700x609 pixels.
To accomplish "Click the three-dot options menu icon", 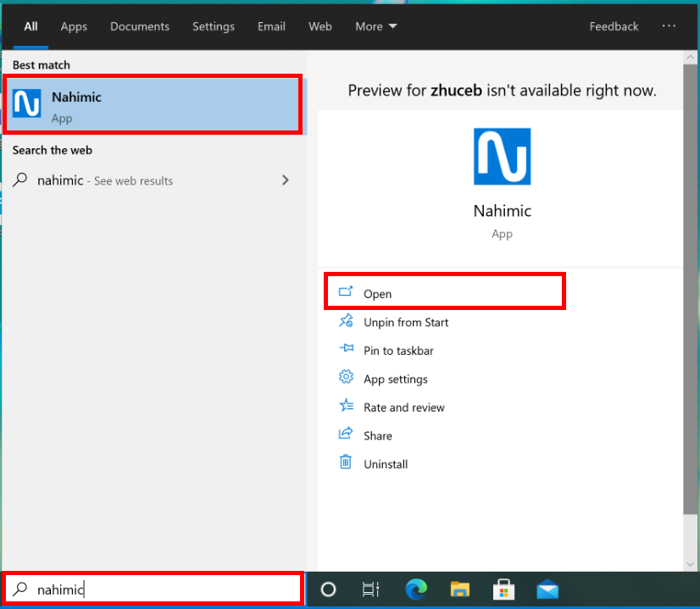I will pyautogui.click(x=669, y=26).
